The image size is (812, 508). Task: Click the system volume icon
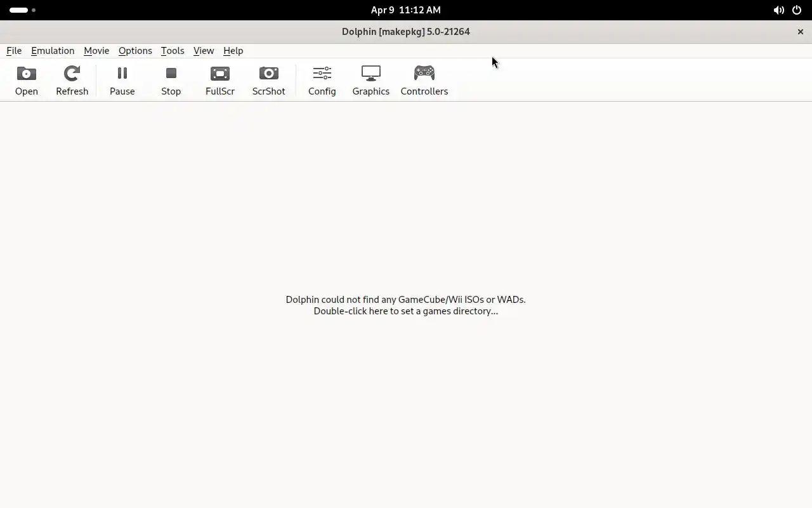coord(778,10)
